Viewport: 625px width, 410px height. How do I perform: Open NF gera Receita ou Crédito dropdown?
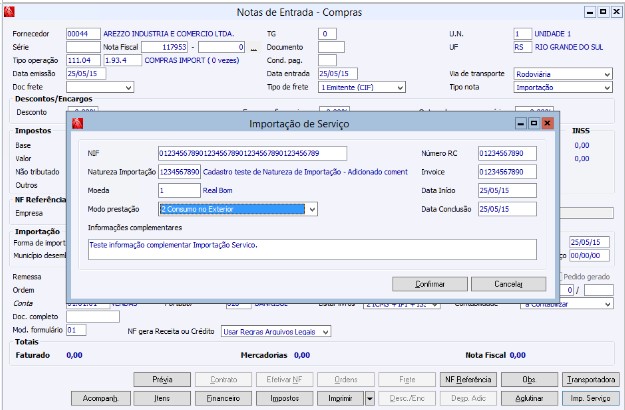[326, 332]
